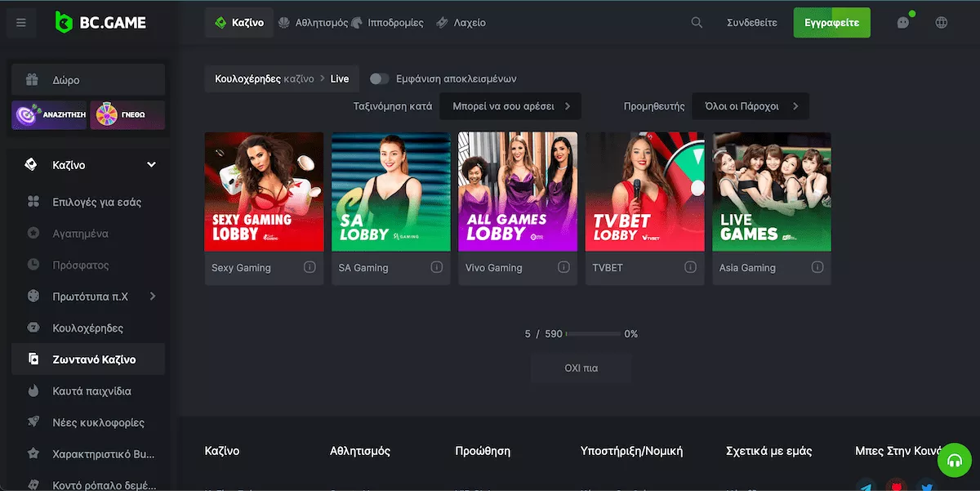Click the BC.GAME logo
Viewport: 980px width, 491px height.
pyautogui.click(x=100, y=23)
